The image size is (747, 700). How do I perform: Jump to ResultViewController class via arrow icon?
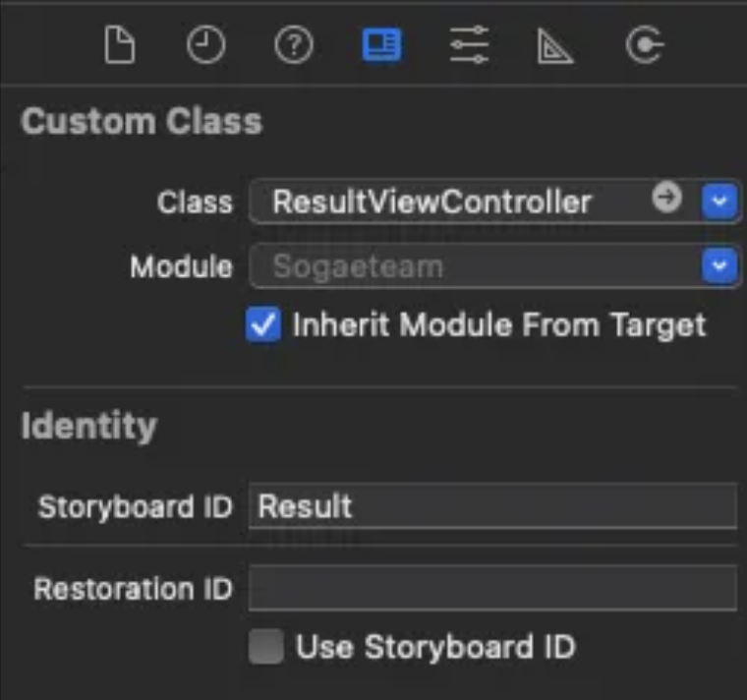coord(667,197)
